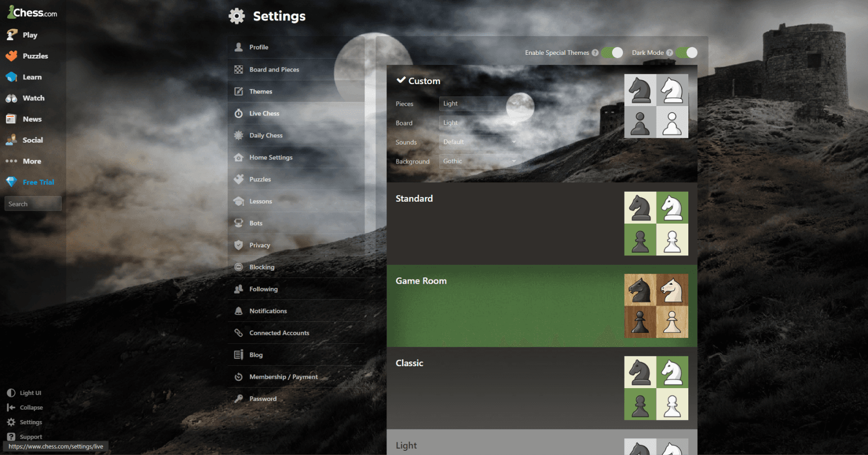Click the Learn graduation cap icon

(x=11, y=77)
